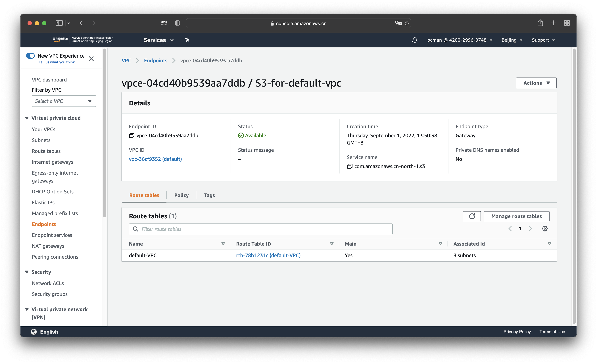Viewport: 597px width, 364px height.
Task: Open the Actions dropdown button
Action: point(536,83)
